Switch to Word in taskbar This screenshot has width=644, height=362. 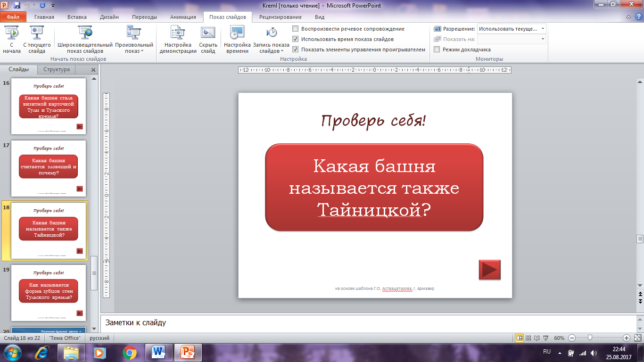[159, 352]
